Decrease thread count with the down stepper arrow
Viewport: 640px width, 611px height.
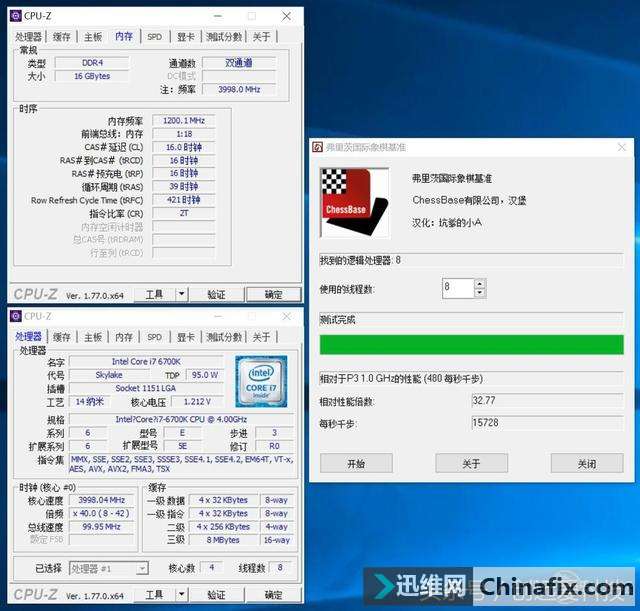[480, 293]
